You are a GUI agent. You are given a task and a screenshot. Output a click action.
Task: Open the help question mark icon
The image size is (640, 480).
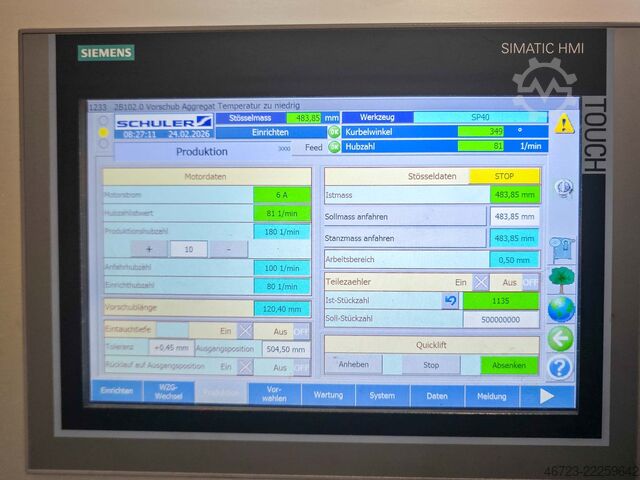click(x=560, y=368)
